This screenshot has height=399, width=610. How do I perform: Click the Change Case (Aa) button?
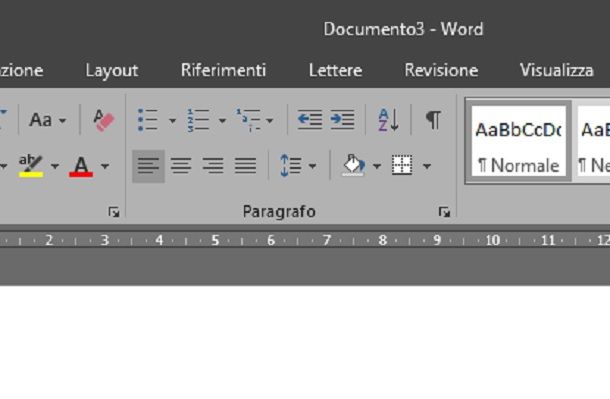40,120
